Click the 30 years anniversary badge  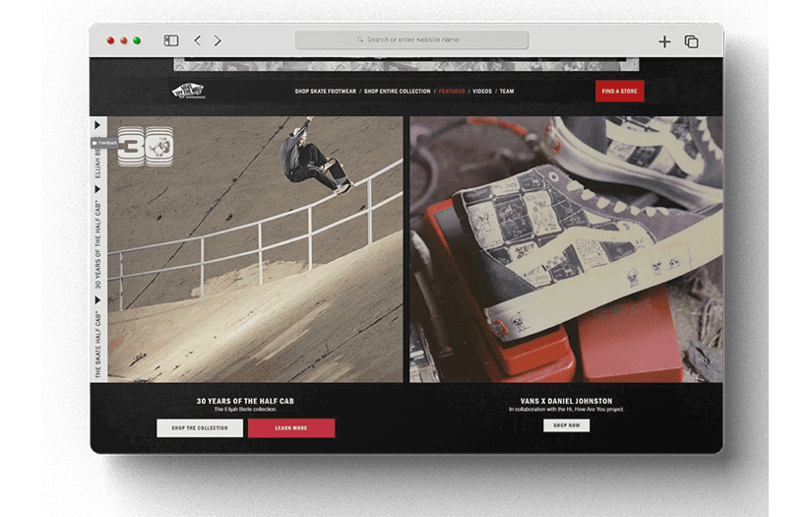coord(146,147)
